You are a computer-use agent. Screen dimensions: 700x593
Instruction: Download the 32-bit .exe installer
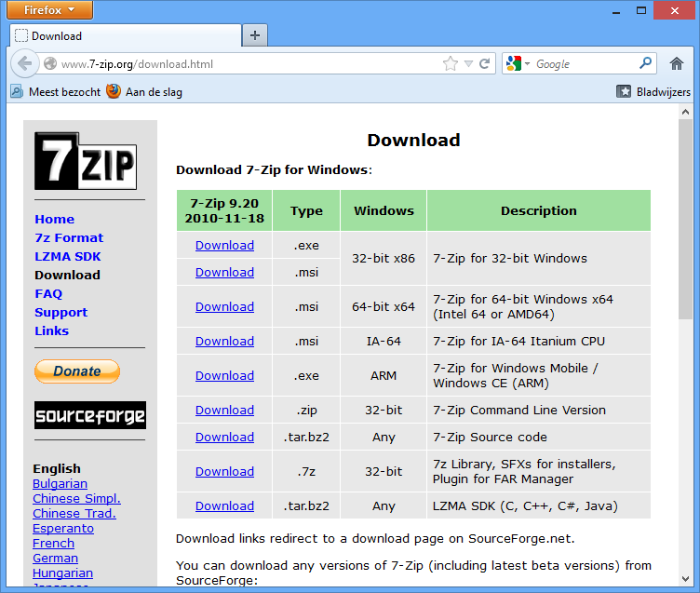(224, 245)
